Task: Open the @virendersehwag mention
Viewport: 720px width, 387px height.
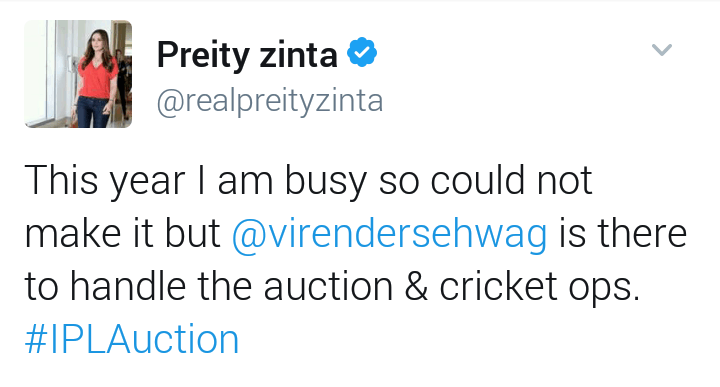Action: (389, 234)
